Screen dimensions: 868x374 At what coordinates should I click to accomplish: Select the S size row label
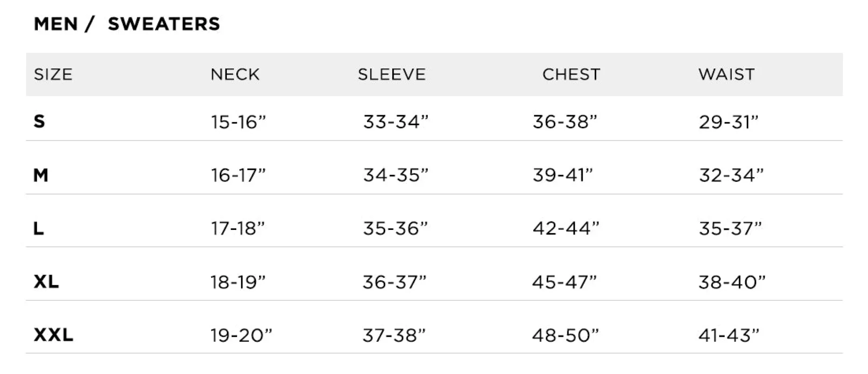coord(40,122)
